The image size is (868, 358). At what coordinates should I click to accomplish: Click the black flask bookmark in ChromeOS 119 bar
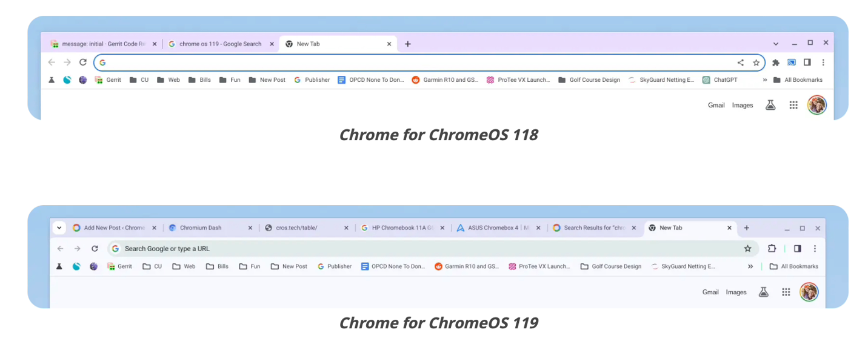click(x=59, y=266)
